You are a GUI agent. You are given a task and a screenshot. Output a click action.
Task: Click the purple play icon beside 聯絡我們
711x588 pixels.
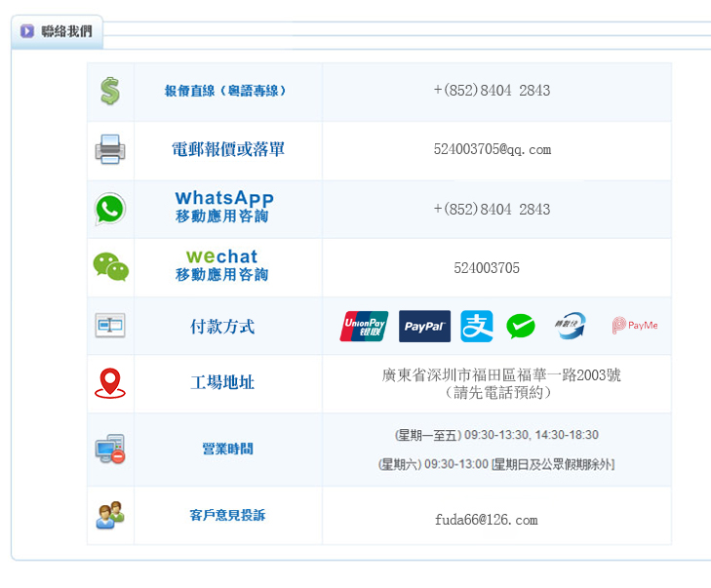[26, 31]
